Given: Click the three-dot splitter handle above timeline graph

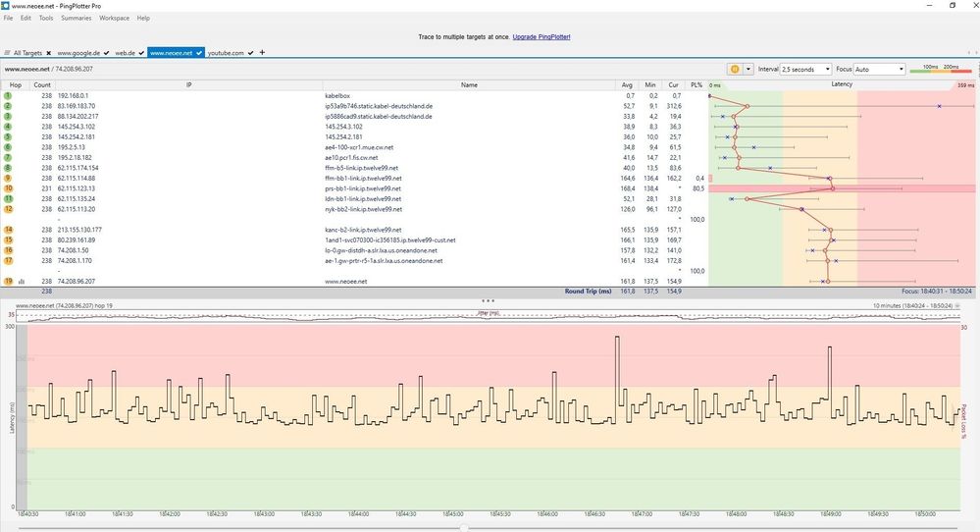Looking at the screenshot, I should [x=489, y=300].
